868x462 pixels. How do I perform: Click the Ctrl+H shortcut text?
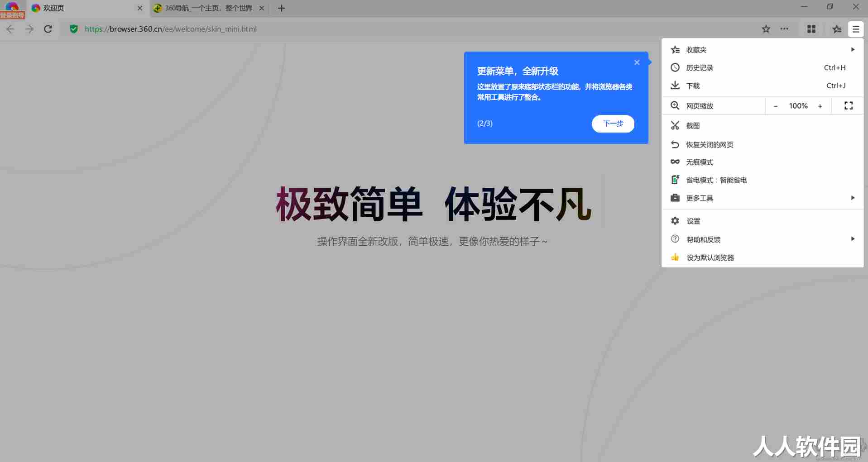pyautogui.click(x=834, y=67)
